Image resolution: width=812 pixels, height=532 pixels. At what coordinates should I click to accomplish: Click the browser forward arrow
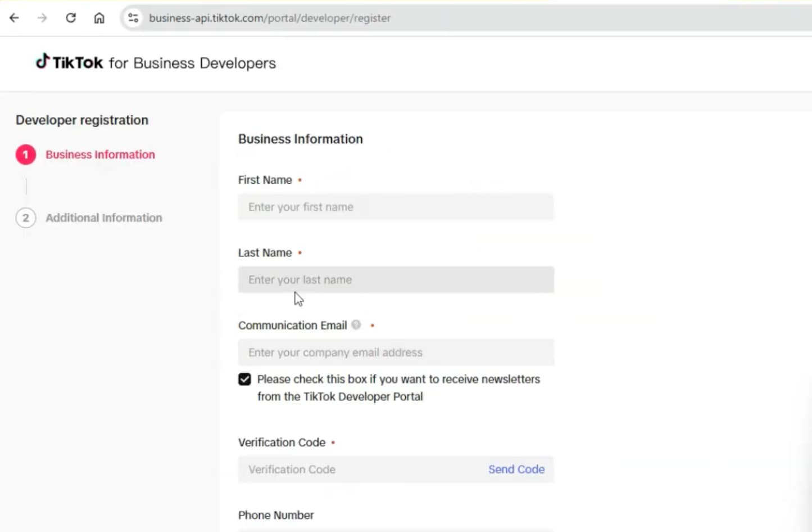click(42, 18)
